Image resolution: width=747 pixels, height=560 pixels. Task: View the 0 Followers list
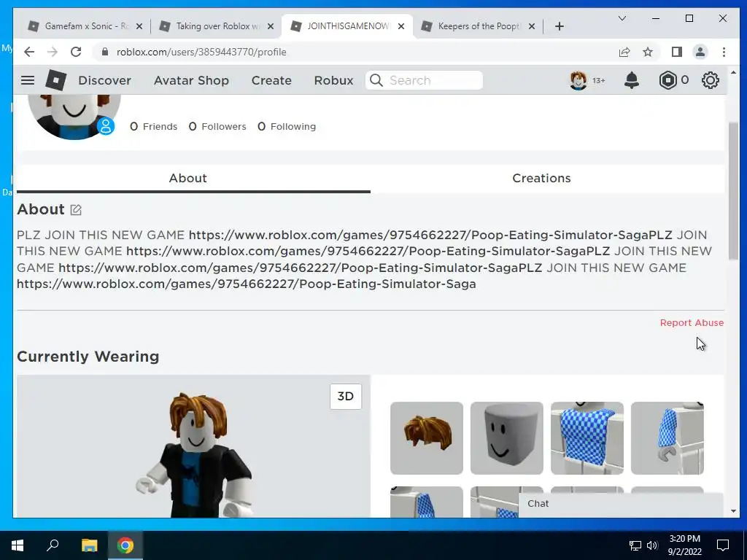[217, 126]
